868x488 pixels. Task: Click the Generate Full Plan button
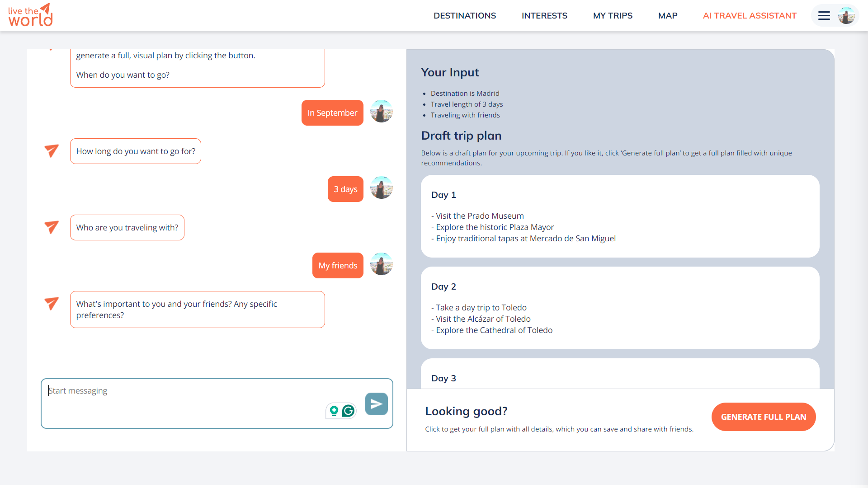coord(763,417)
